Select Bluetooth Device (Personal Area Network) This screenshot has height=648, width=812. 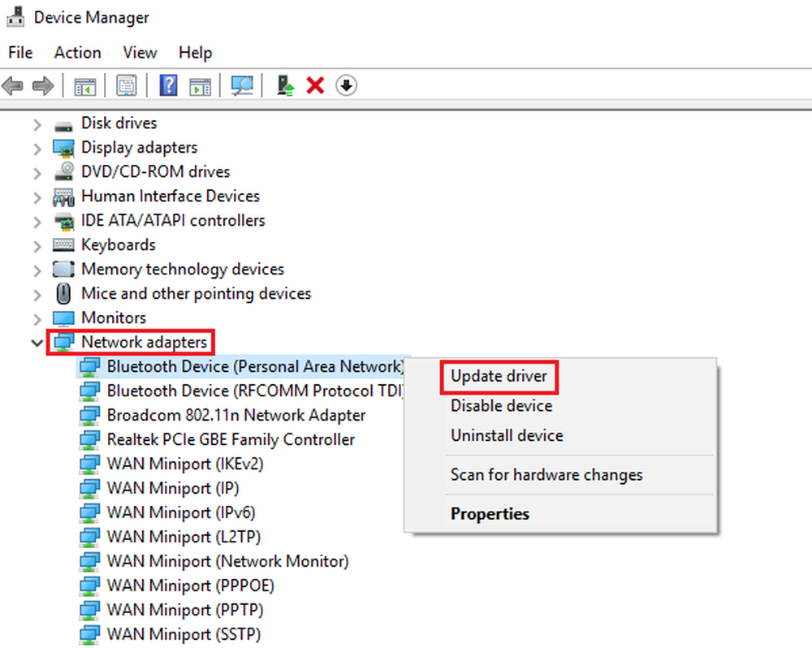pyautogui.click(x=255, y=366)
